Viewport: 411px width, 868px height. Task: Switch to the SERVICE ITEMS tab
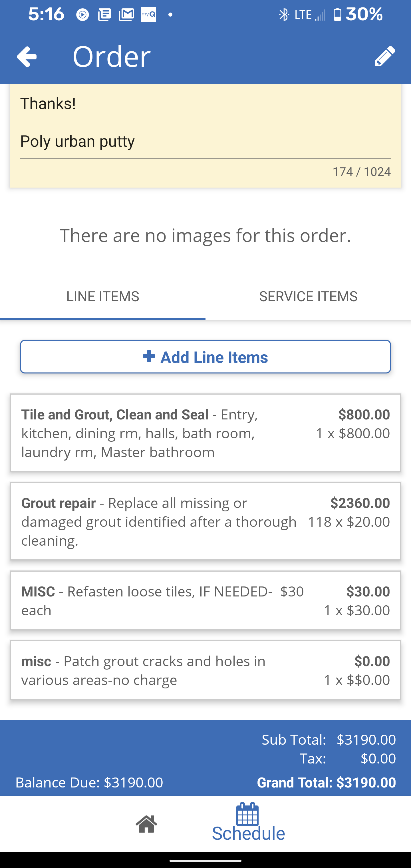308,297
